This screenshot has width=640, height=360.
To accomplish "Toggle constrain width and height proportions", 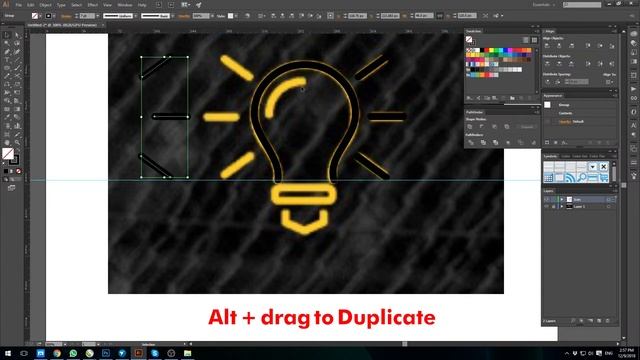I will (x=440, y=16).
